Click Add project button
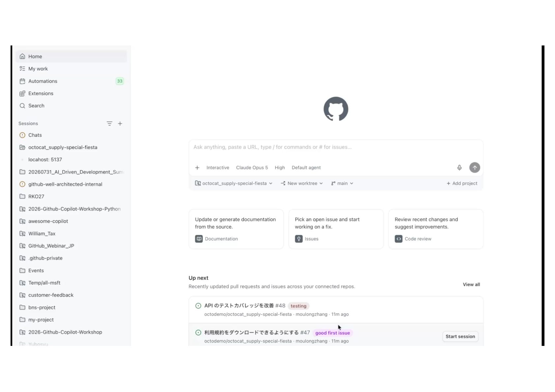Image resolution: width=555 pixels, height=392 pixels. click(x=462, y=183)
